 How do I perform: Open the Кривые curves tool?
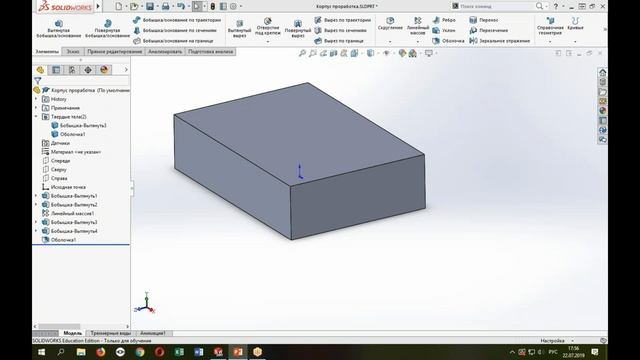[575, 24]
